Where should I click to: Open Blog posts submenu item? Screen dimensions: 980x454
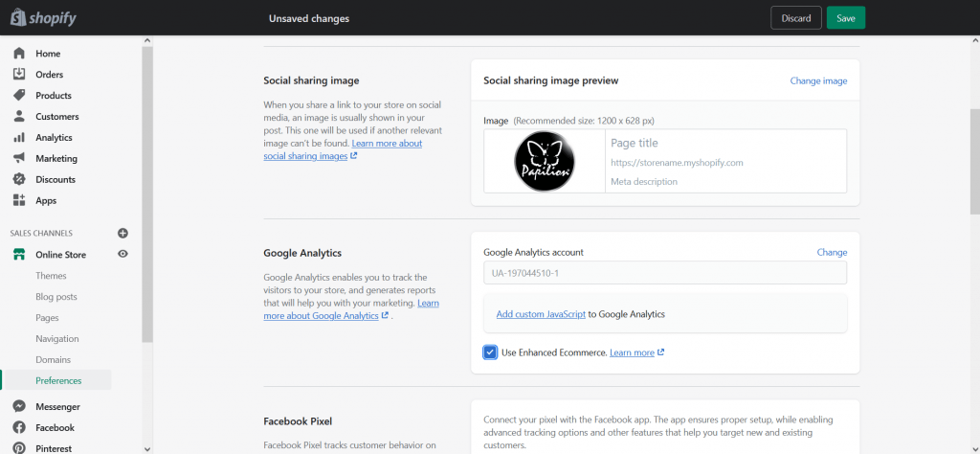tap(56, 297)
